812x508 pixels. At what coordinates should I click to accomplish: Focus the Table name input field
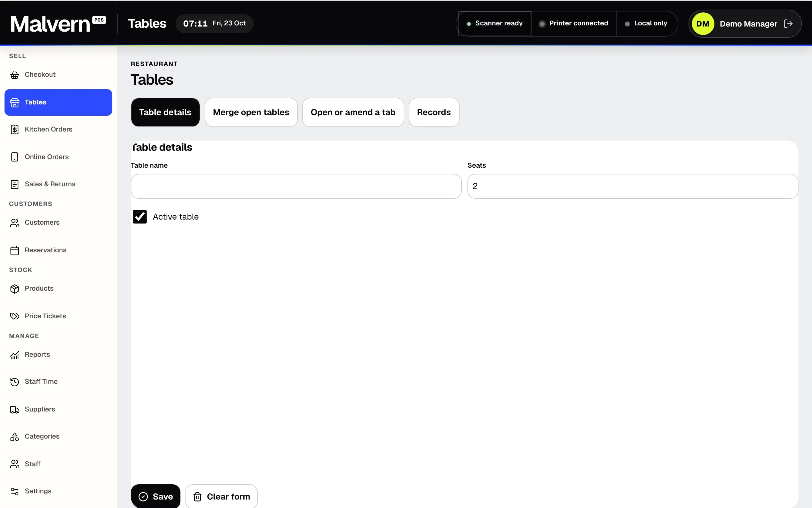click(296, 186)
